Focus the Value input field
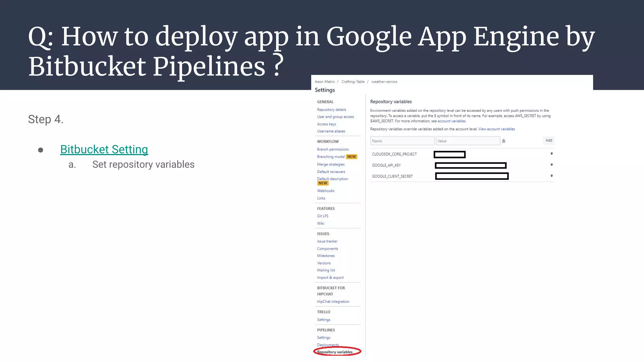 click(x=468, y=141)
